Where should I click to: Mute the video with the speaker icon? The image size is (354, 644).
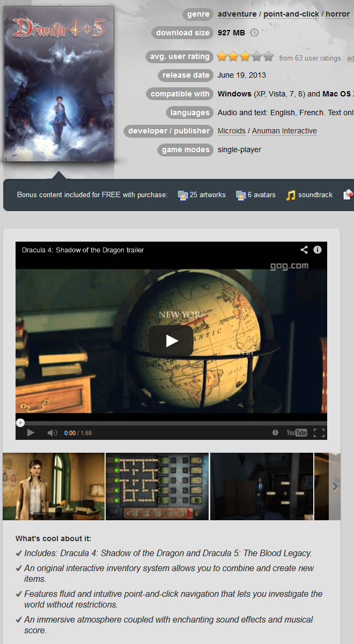52,433
